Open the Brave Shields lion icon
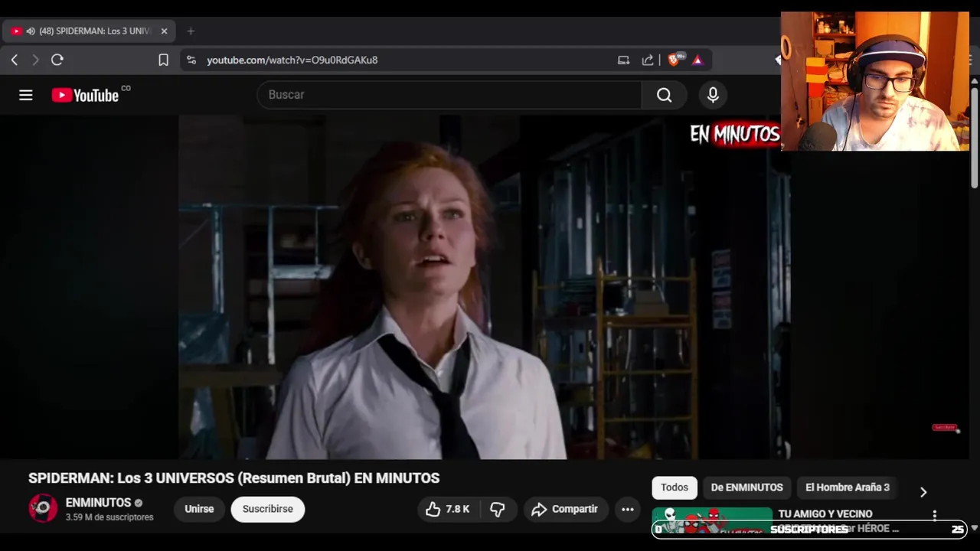980x551 pixels. coord(675,60)
